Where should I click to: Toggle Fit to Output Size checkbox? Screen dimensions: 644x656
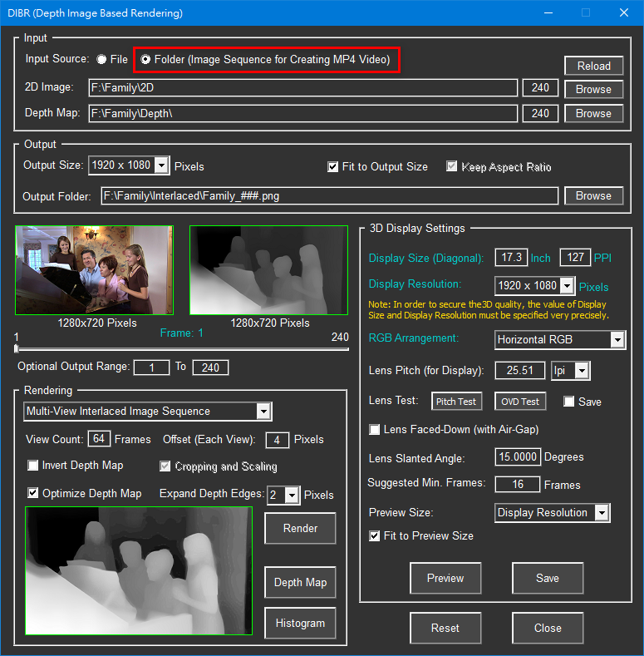click(333, 167)
